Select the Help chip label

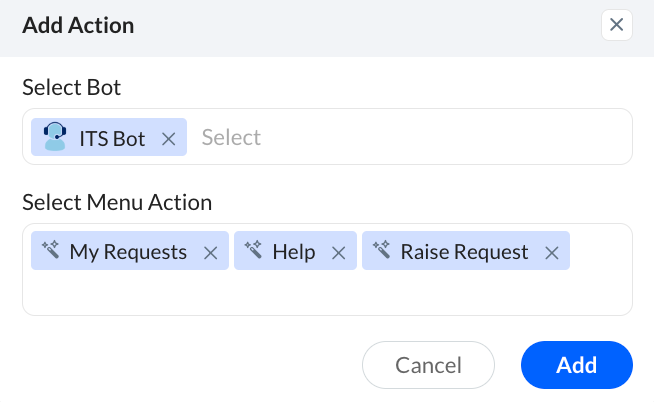[x=294, y=252]
